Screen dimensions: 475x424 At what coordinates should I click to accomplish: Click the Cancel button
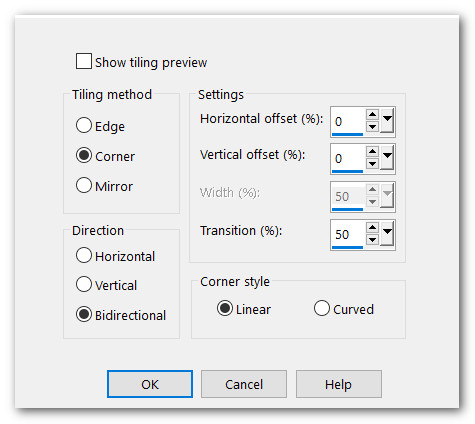point(244,384)
